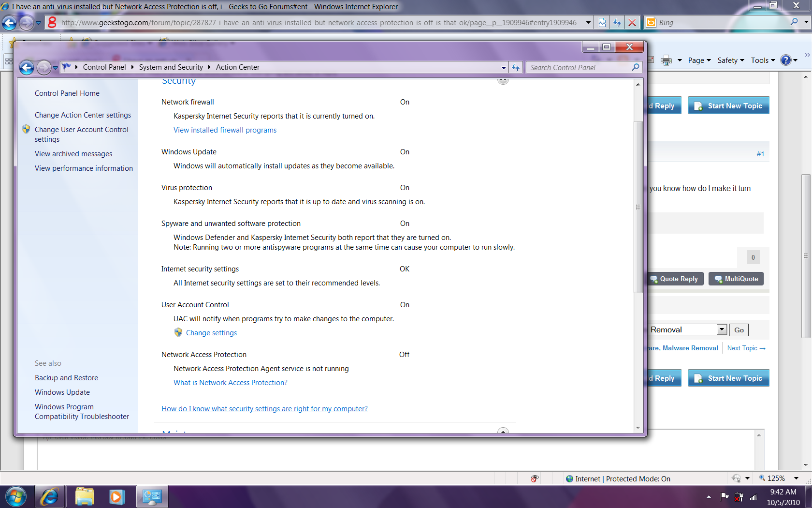This screenshot has width=812, height=508.
Task: Click the Next Topic link
Action: point(746,348)
